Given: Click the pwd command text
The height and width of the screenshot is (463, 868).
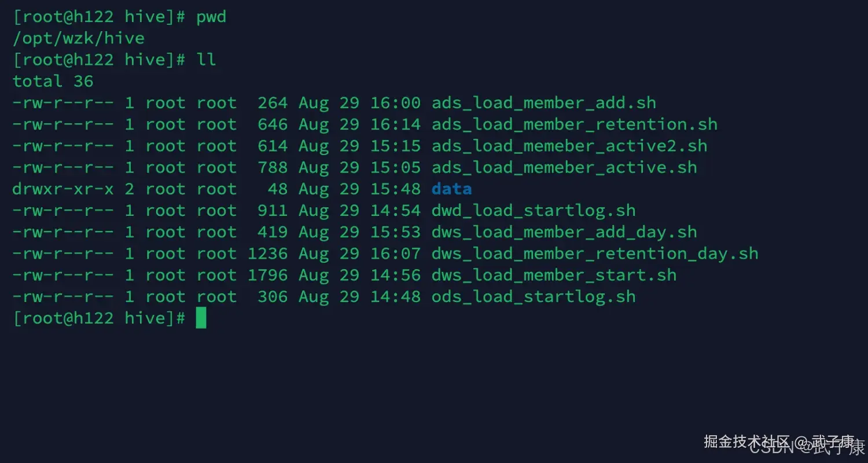Looking at the screenshot, I should tap(211, 17).
